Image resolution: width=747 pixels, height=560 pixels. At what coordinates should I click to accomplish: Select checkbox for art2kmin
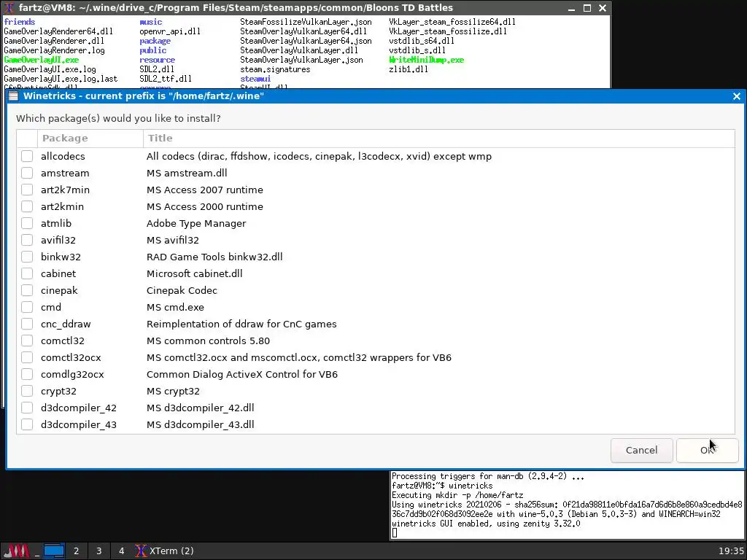(27, 206)
